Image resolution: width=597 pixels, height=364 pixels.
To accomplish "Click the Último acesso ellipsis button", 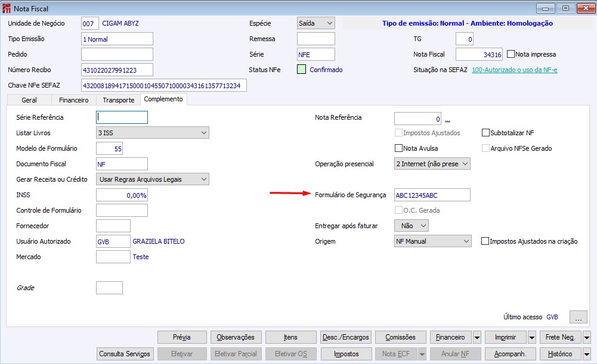I will point(579,317).
